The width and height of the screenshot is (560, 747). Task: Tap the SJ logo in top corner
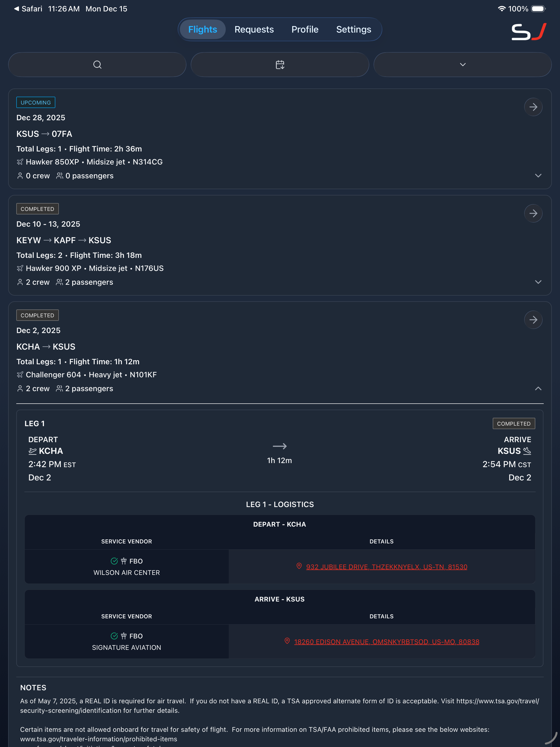point(529,32)
